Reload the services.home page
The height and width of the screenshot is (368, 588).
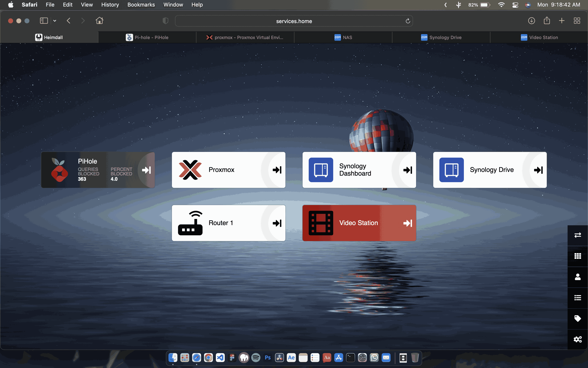coord(408,21)
